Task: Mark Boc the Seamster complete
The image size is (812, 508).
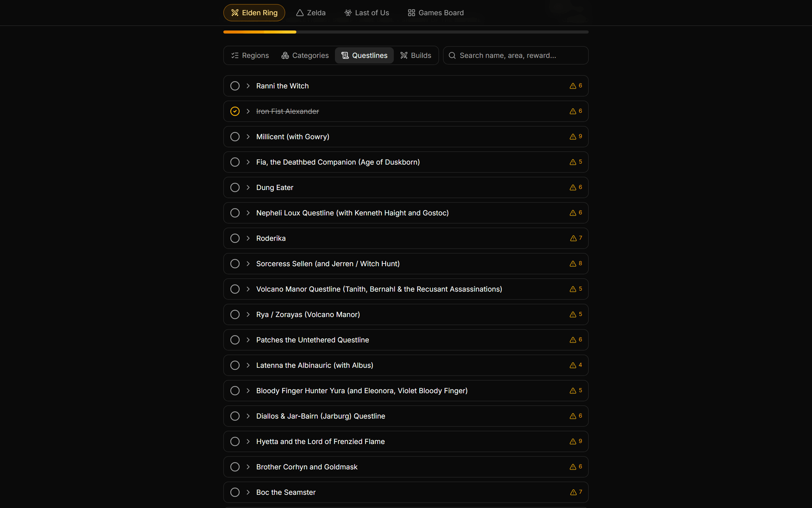Action: [235, 492]
